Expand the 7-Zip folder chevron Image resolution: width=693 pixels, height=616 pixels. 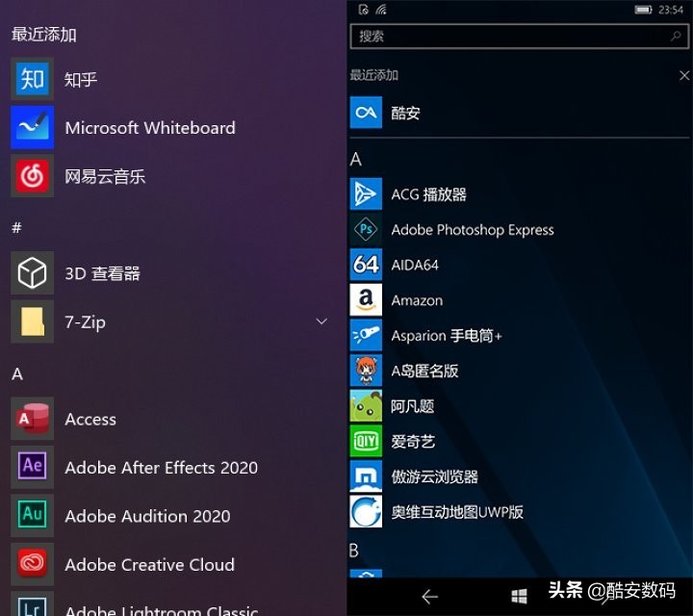[x=321, y=321]
